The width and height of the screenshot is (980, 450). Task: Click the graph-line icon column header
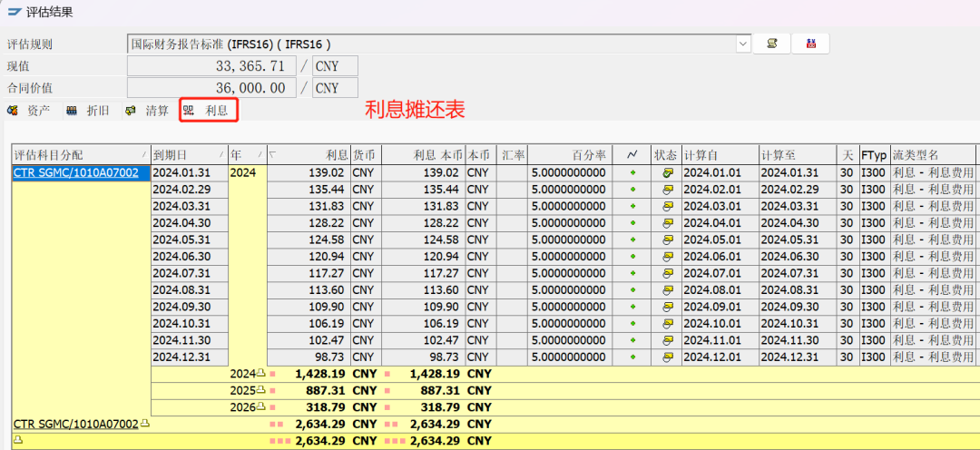tap(632, 155)
